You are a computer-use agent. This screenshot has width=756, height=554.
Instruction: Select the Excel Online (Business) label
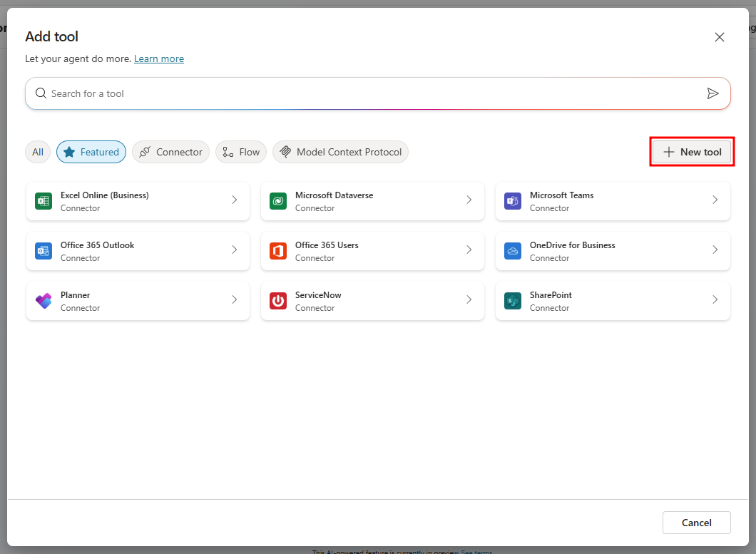tap(105, 195)
